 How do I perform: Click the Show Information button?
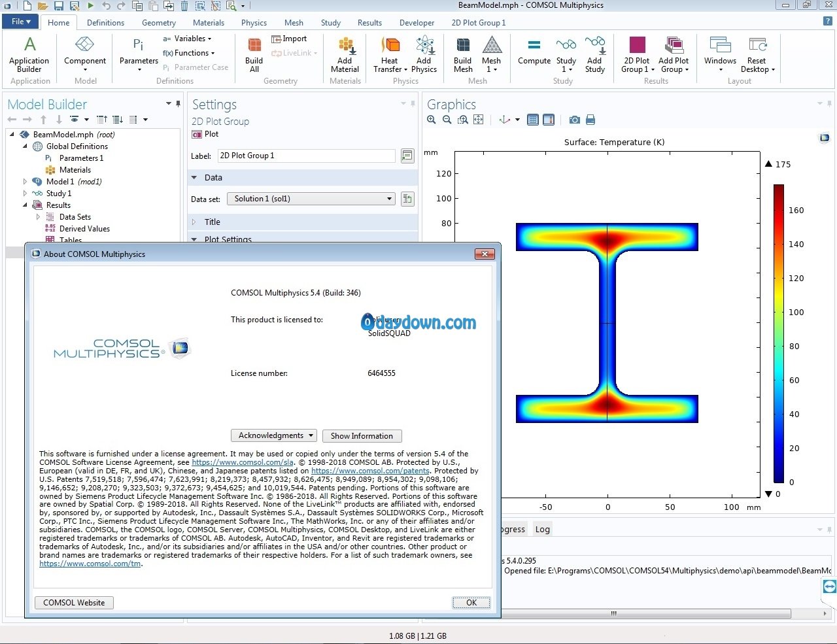point(362,436)
